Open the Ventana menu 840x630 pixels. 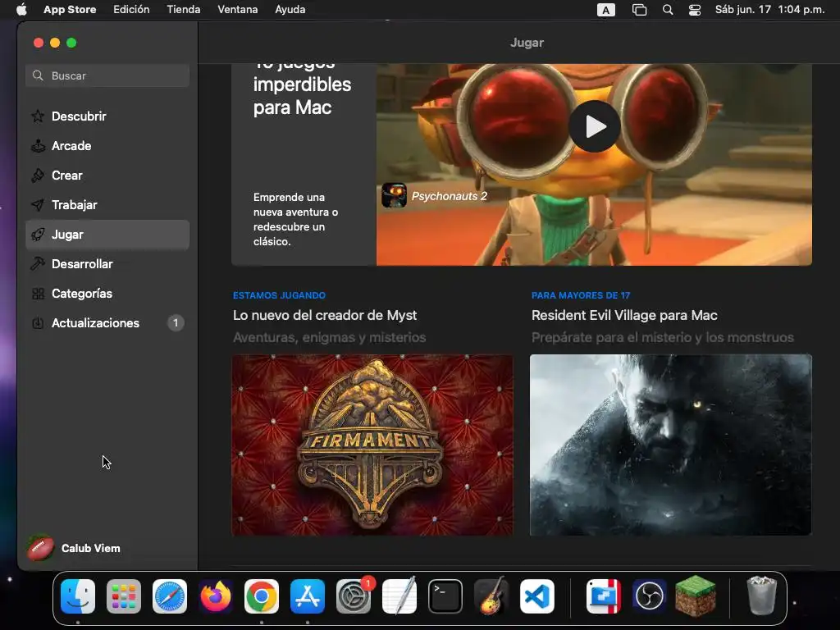tap(237, 10)
